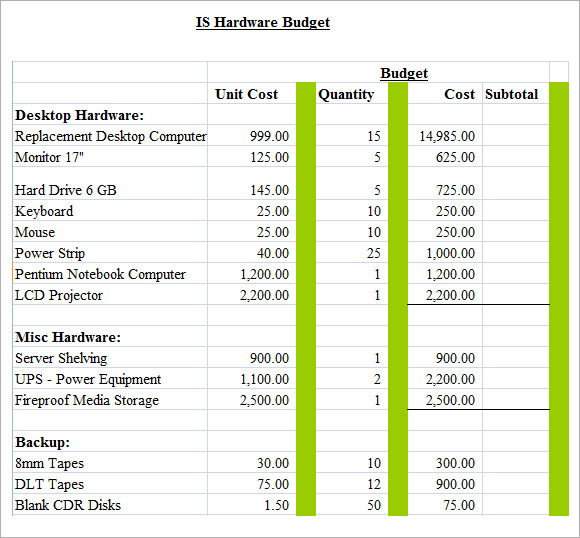
Task: Click the Misc Hardware: section heading
Action: [68, 337]
